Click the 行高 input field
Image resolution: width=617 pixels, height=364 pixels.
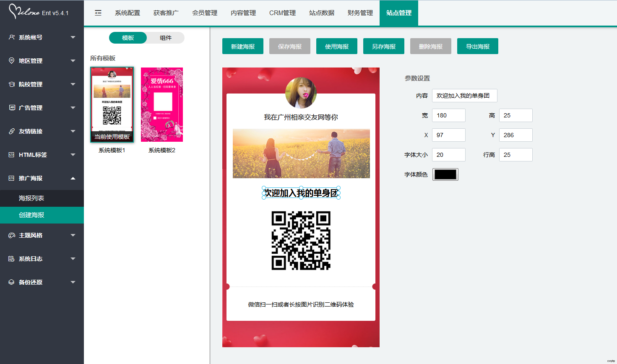click(516, 155)
